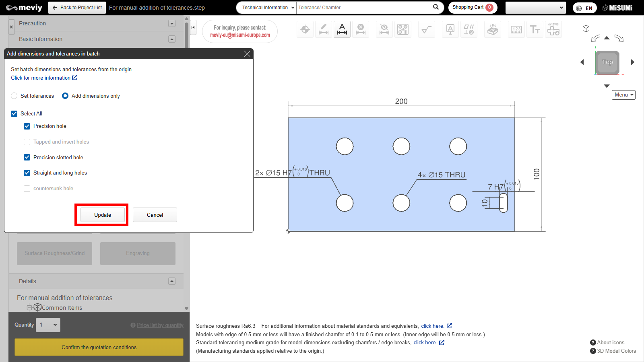This screenshot has height=362, width=644.
Task: Toggle the Select All checkbox
Action: tap(14, 114)
